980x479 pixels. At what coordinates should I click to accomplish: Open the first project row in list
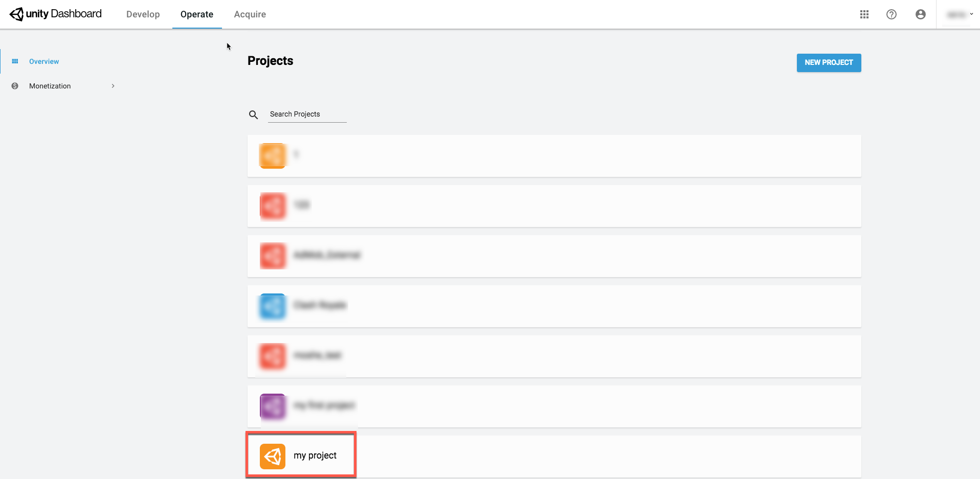554,156
